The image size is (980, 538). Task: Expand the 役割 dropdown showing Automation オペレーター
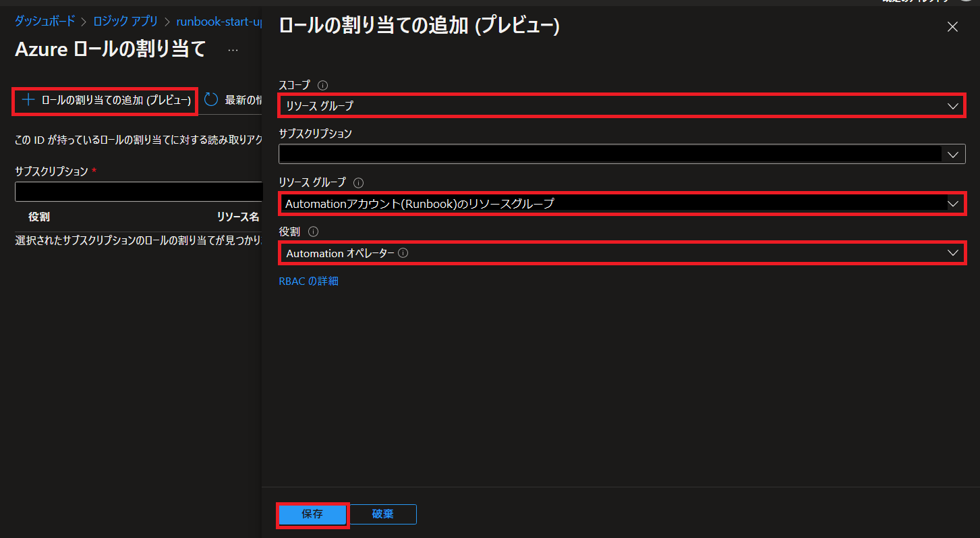click(x=621, y=253)
